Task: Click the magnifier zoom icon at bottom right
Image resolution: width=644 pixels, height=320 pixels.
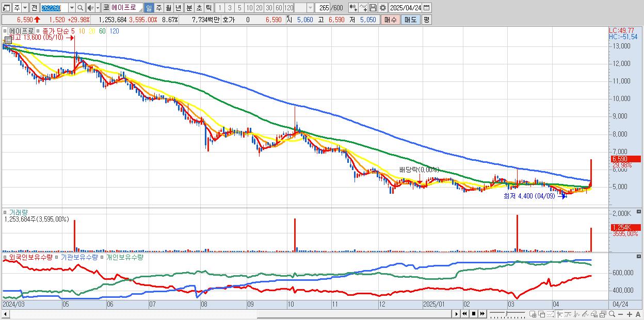Action: (612, 314)
